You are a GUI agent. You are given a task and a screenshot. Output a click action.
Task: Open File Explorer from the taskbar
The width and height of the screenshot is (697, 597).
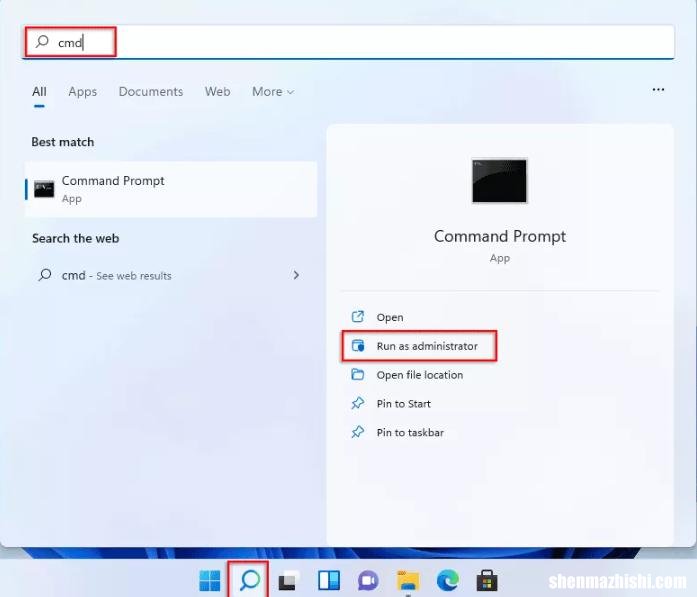408,581
